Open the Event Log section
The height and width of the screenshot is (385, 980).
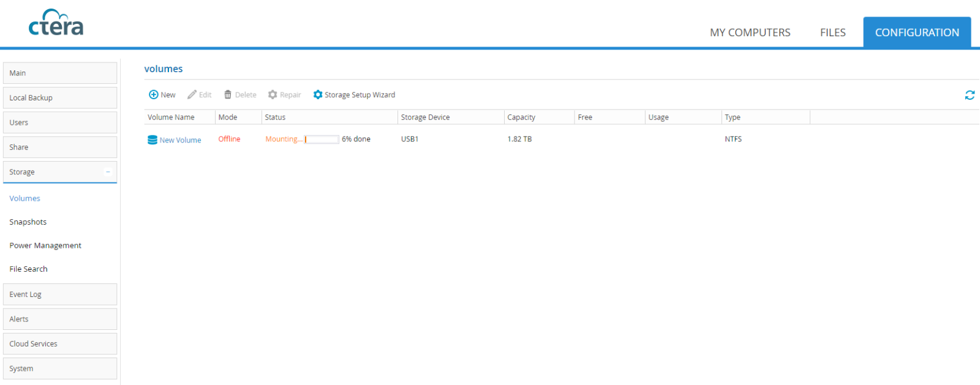[60, 294]
